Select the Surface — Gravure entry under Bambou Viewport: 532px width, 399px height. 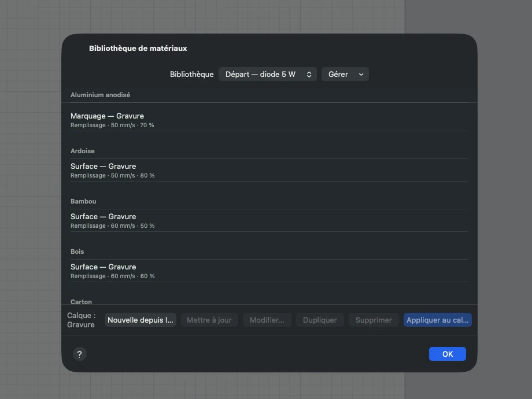tap(269, 220)
